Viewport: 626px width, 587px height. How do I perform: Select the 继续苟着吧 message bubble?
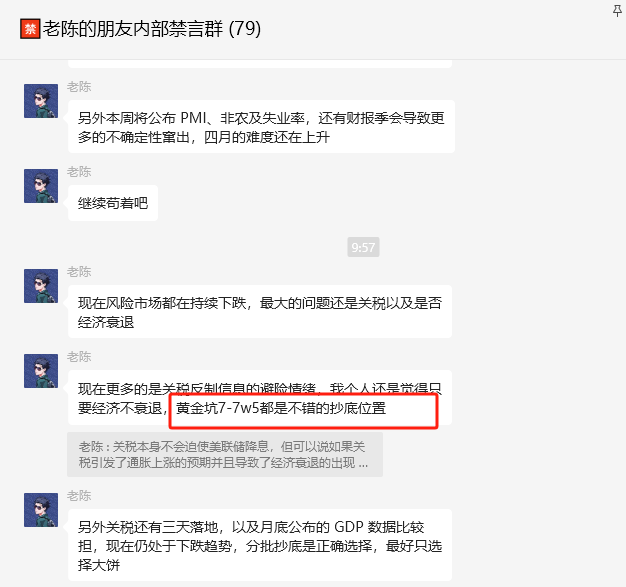113,203
